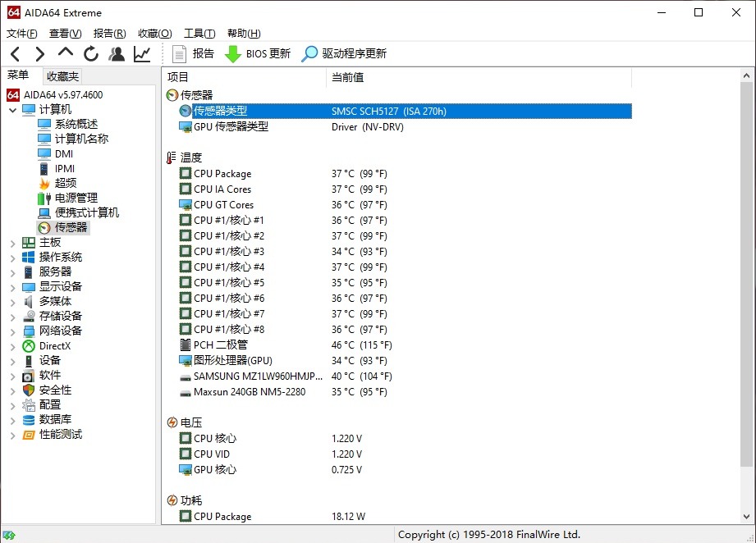756x543 pixels.
Task: Expand the 性能测试 tree node
Action: 13,436
